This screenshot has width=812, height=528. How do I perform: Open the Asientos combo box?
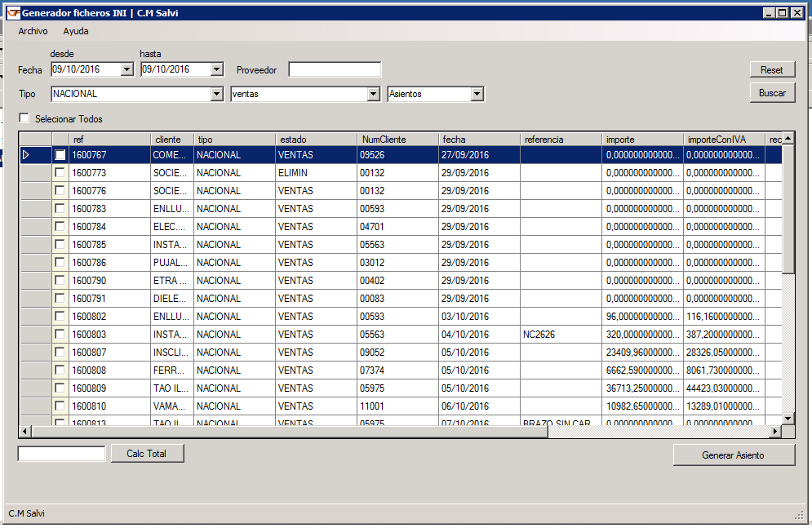coord(477,95)
